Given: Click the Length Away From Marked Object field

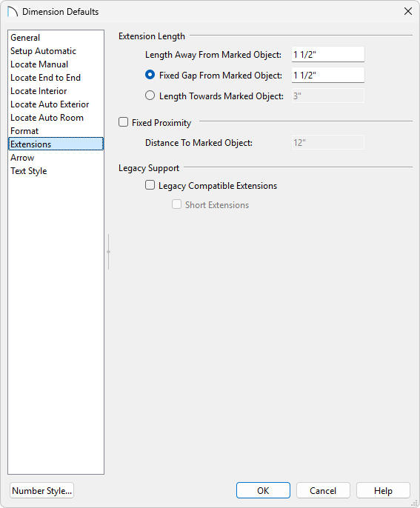Looking at the screenshot, I should coord(328,55).
